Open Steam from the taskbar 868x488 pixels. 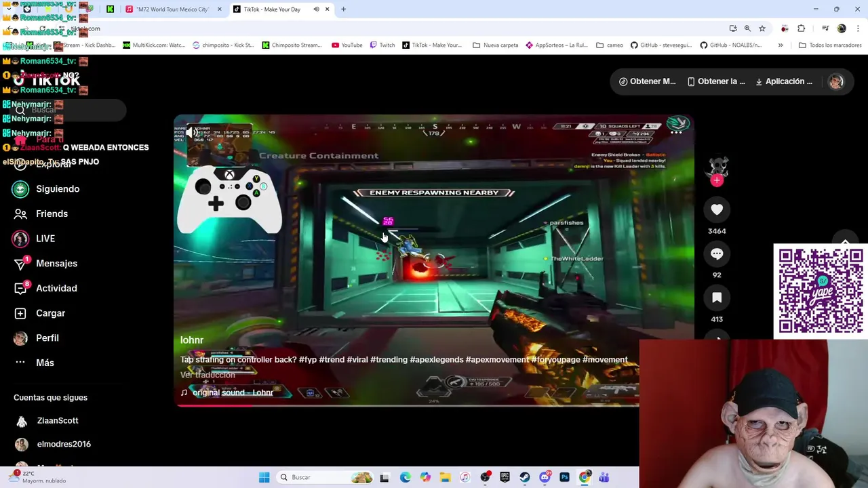[525, 478]
